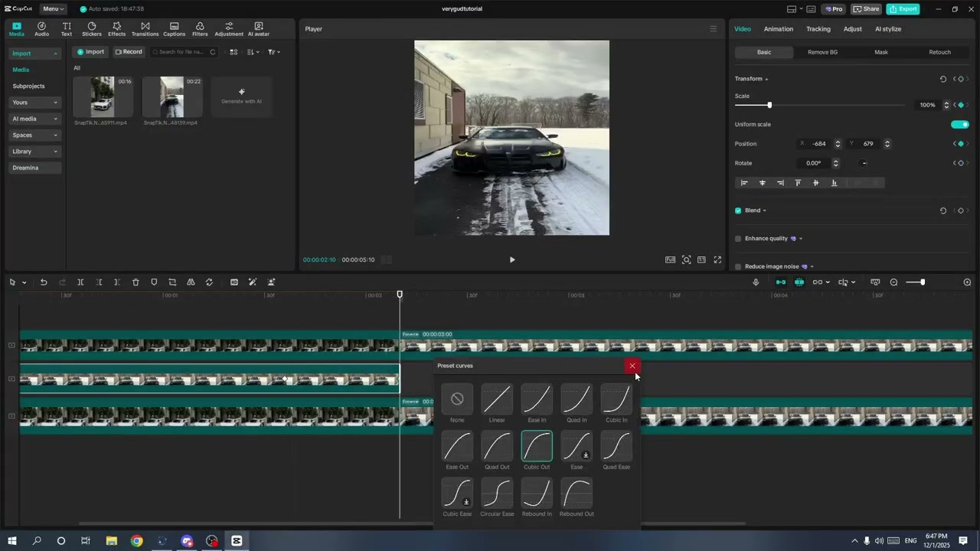Image resolution: width=980 pixels, height=551 pixels.
Task: Open the selection tool mode dropdown arrow
Action: [24, 282]
